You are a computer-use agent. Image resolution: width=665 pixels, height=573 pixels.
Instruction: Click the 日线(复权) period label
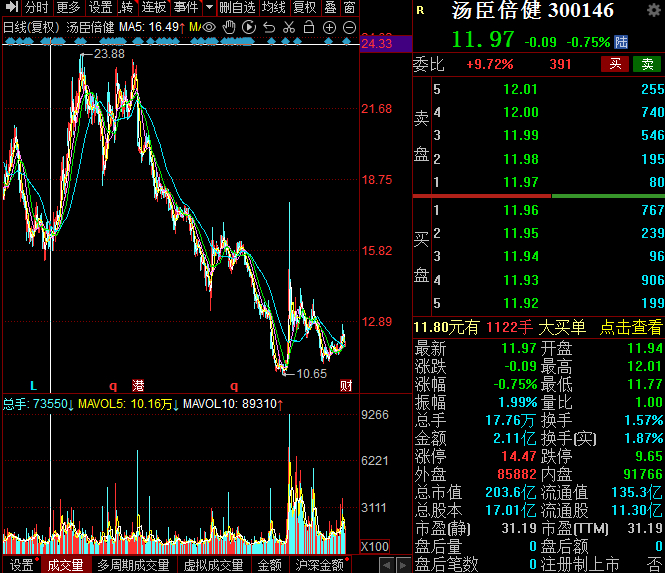pos(31,28)
